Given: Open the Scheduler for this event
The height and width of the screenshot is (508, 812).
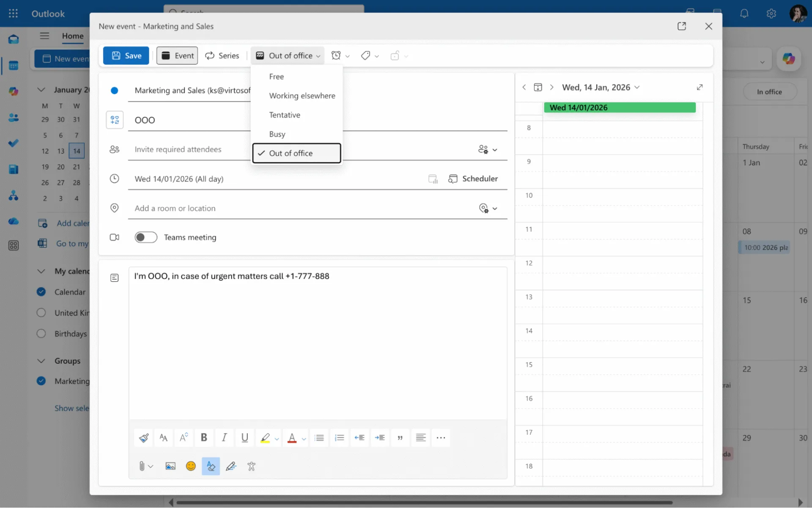Looking at the screenshot, I should click(473, 178).
